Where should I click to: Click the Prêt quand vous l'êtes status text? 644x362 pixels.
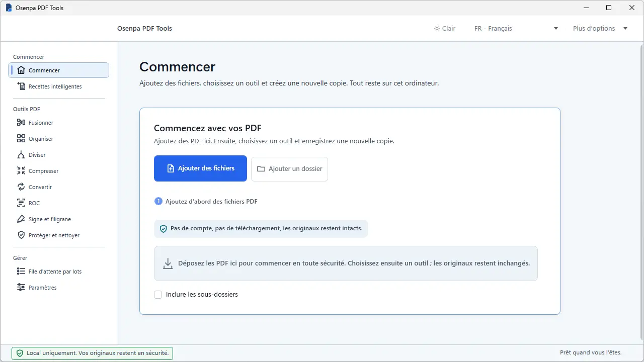591,353
